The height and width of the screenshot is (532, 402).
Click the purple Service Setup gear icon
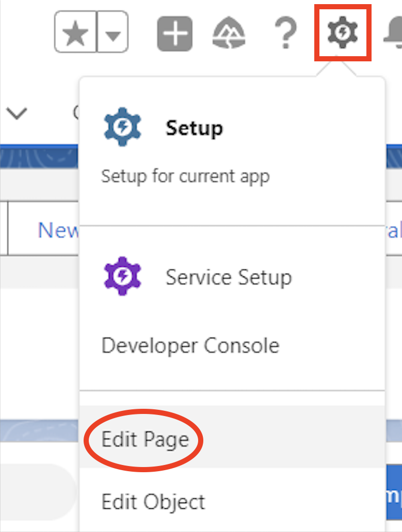(122, 276)
